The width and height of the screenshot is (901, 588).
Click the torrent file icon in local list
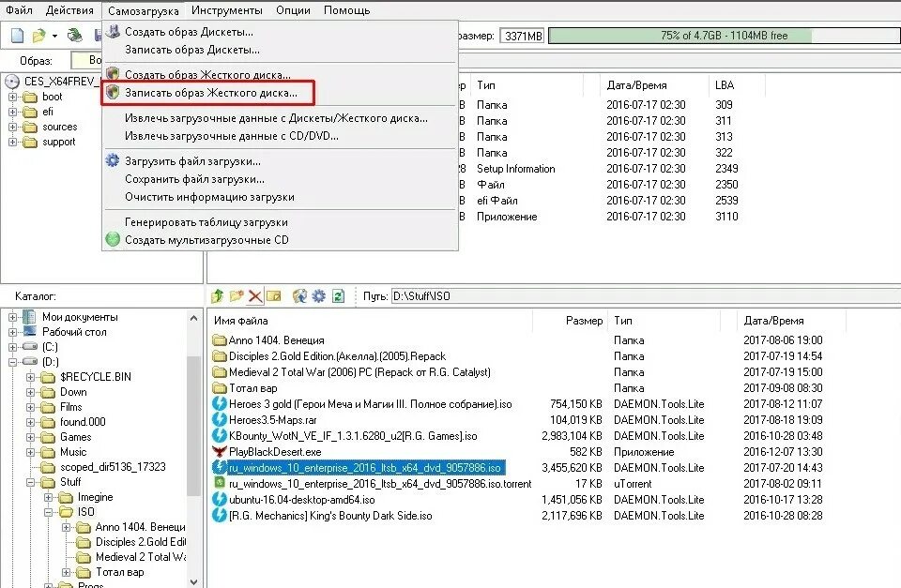(220, 484)
